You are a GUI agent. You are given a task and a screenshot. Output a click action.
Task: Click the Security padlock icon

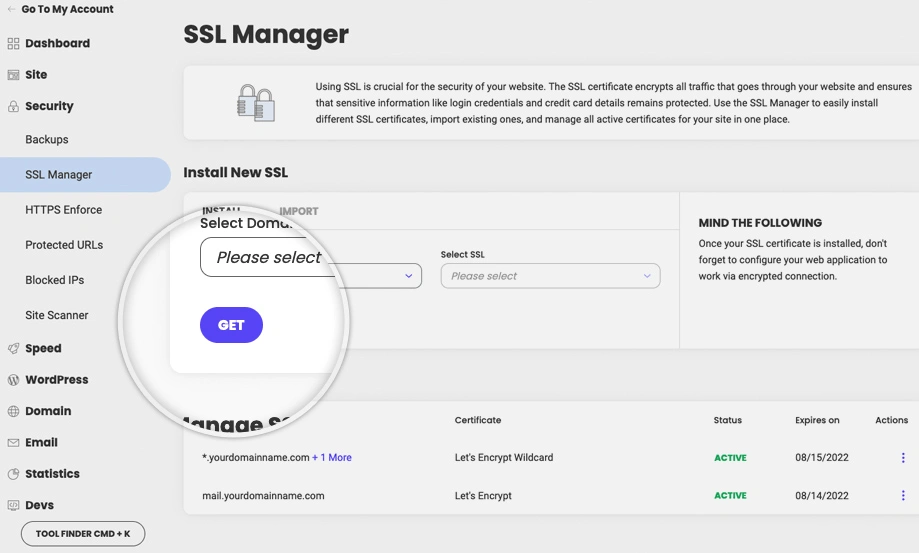tap(13, 106)
